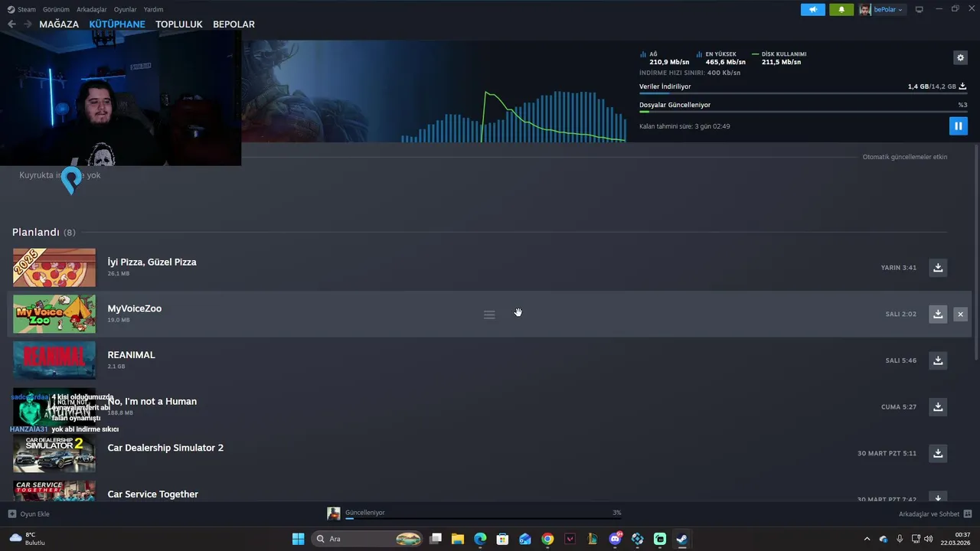Open the Yardım menu
The height and width of the screenshot is (551, 980).
coord(154,9)
